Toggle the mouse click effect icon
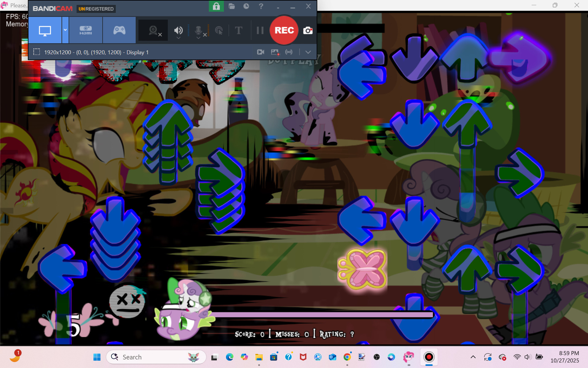Viewport: 588px width, 368px height. tap(219, 30)
